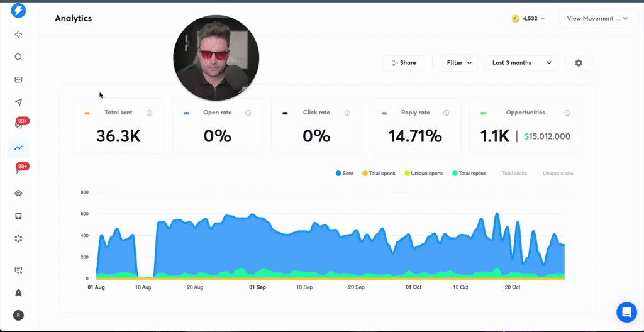Click the purple pill beside Reply rate
The width and height of the screenshot is (644, 332).
(x=384, y=113)
